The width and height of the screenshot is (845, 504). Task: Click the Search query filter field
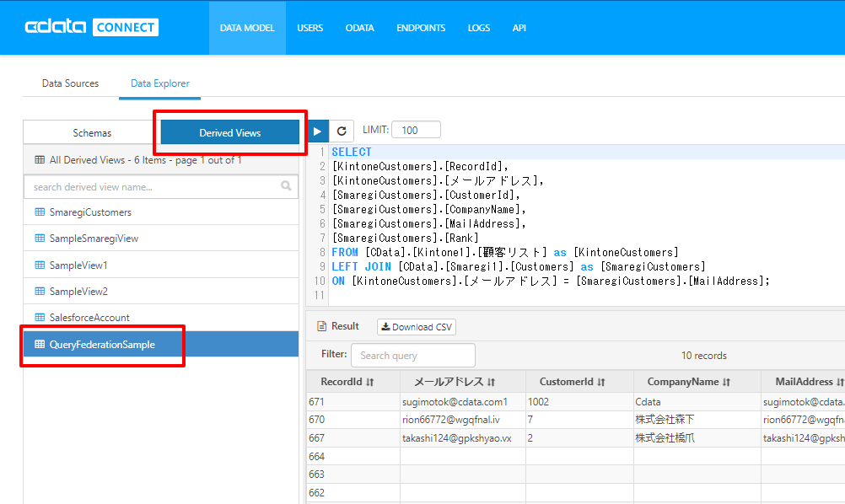413,356
